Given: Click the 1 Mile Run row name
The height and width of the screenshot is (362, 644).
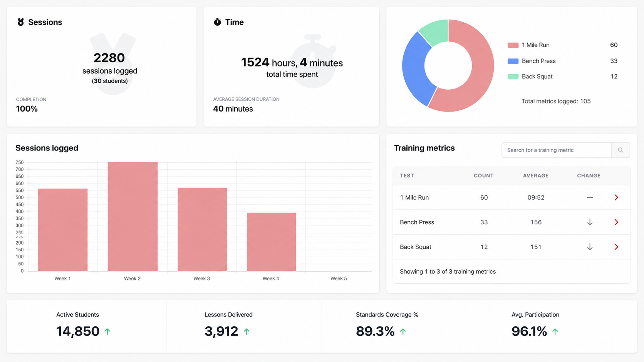Looking at the screenshot, I should pyautogui.click(x=414, y=197).
